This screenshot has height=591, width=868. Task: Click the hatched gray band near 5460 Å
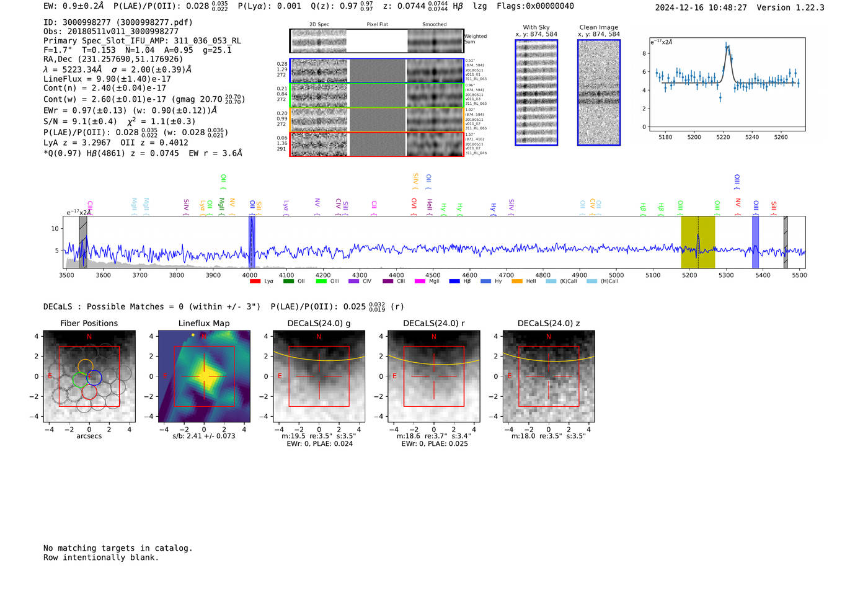pos(786,242)
